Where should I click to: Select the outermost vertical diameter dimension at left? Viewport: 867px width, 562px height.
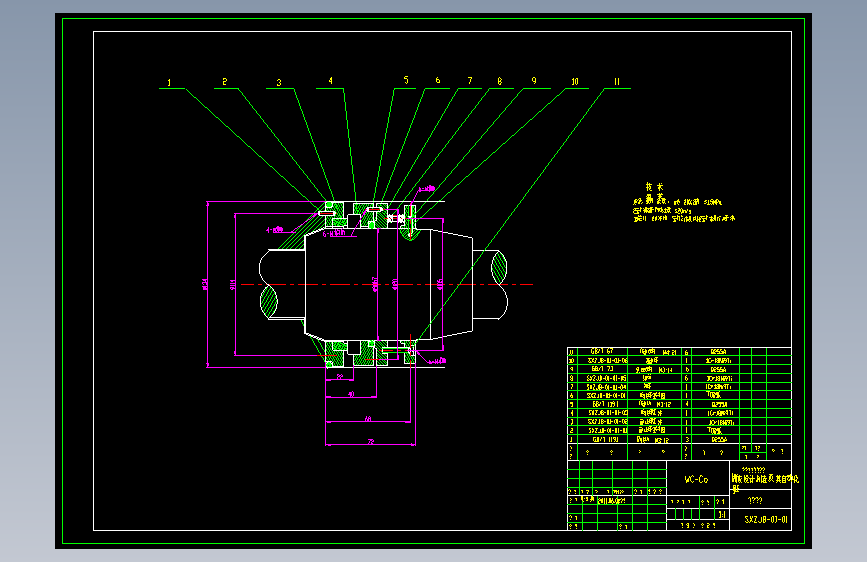tap(206, 284)
